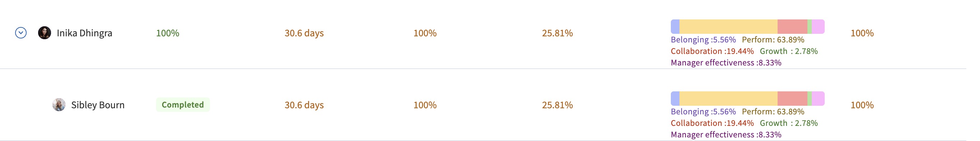980x141 pixels.
Task: Select Inika's blue Belonging bar segment
Action: click(x=675, y=27)
